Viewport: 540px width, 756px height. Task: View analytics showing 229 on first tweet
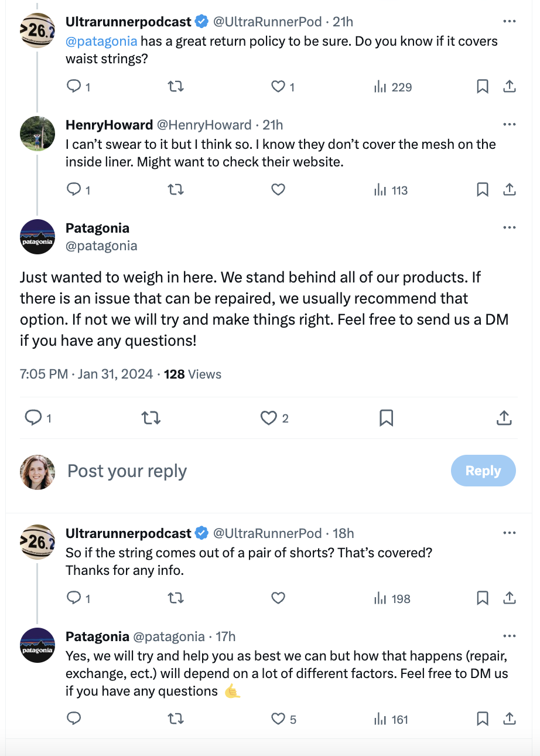[x=392, y=87]
